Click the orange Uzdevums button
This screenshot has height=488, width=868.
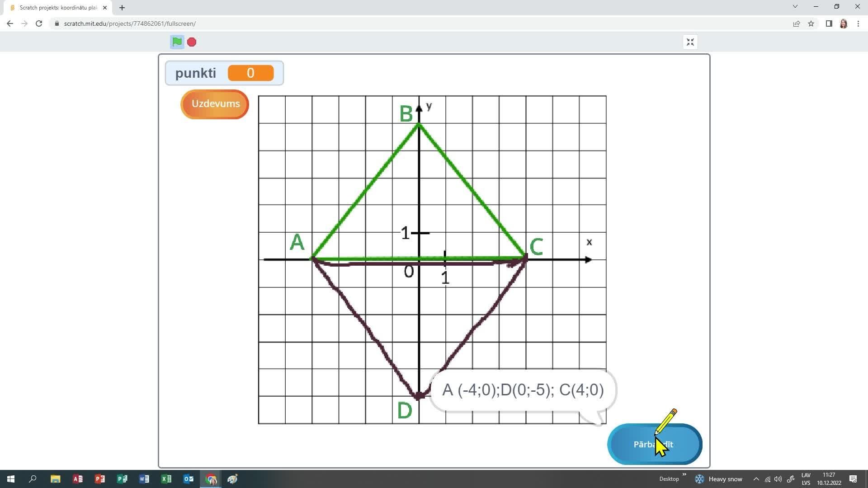pos(215,104)
